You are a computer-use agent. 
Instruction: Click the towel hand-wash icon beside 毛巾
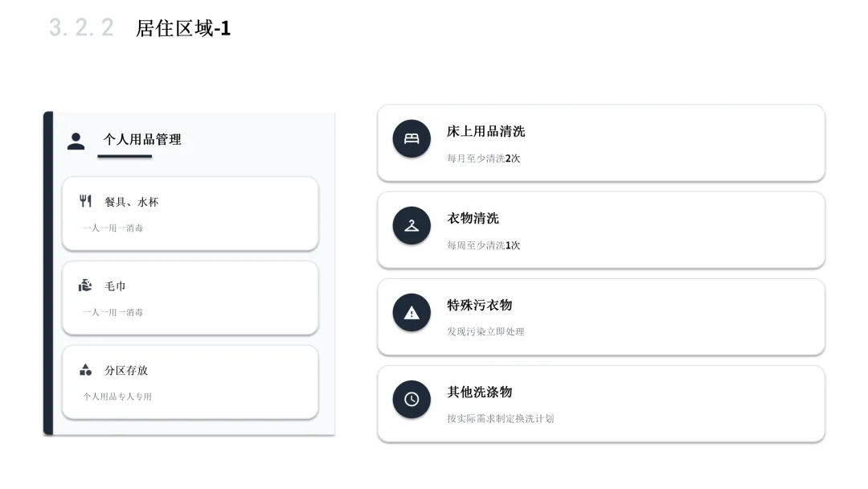pyautogui.click(x=85, y=286)
